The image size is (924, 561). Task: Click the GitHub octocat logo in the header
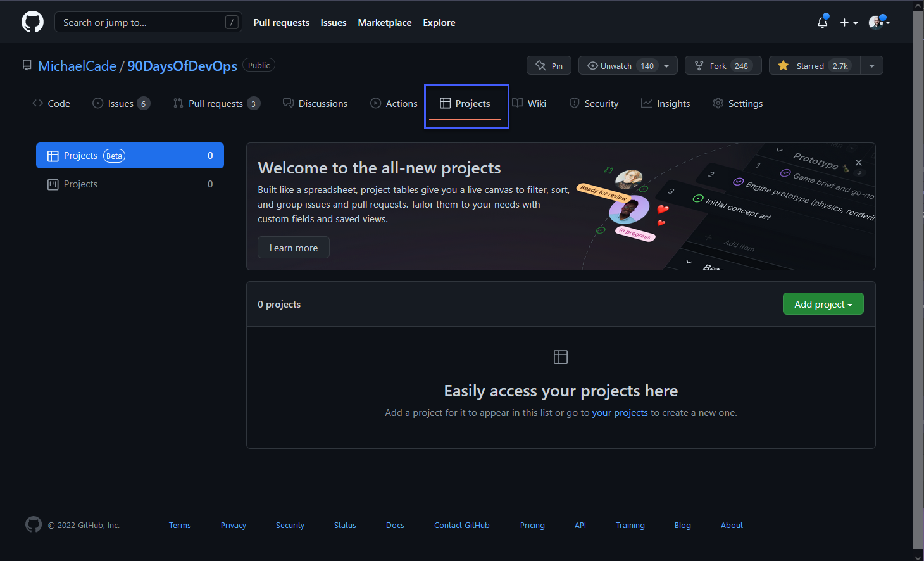32,22
